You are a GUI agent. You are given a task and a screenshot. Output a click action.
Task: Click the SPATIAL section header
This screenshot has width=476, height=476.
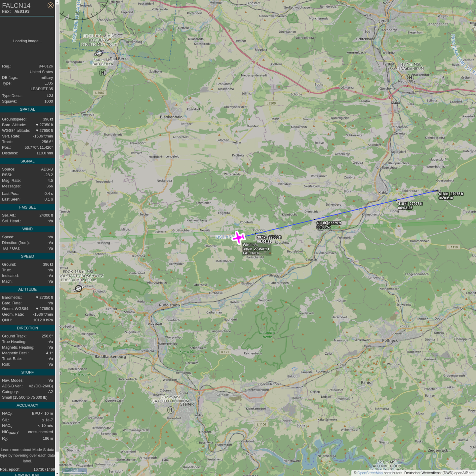[27, 109]
